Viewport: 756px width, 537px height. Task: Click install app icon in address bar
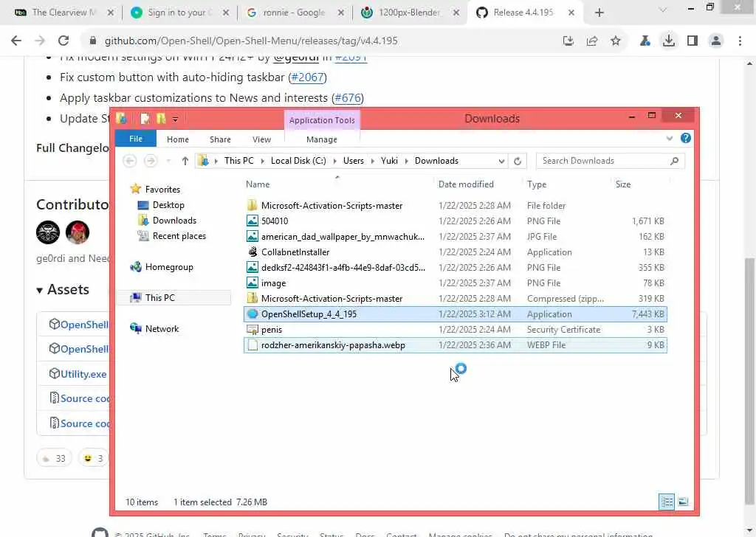tap(568, 41)
